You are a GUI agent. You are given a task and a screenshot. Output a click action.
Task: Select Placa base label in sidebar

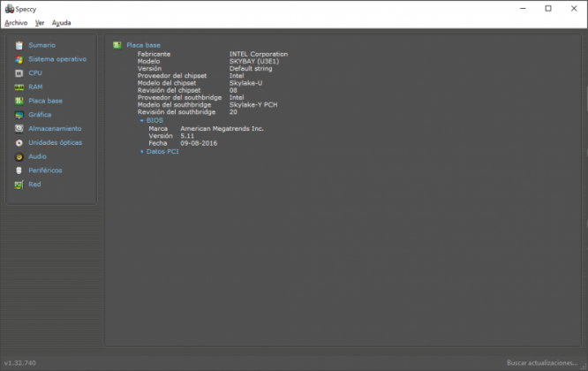click(45, 101)
